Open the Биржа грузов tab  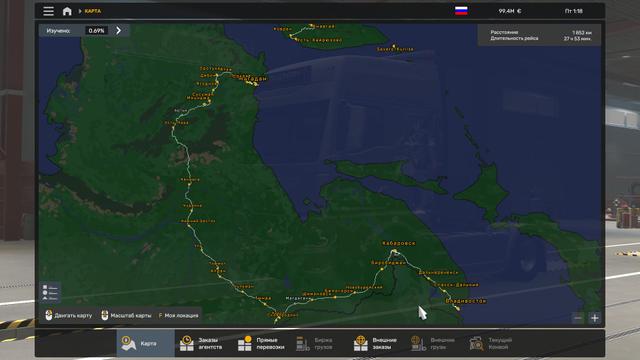[320, 343]
